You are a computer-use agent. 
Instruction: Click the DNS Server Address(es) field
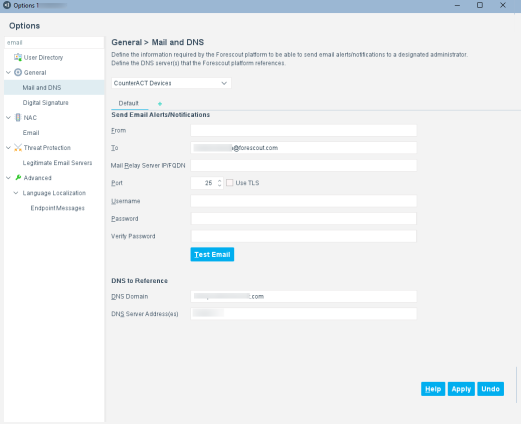pos(303,314)
